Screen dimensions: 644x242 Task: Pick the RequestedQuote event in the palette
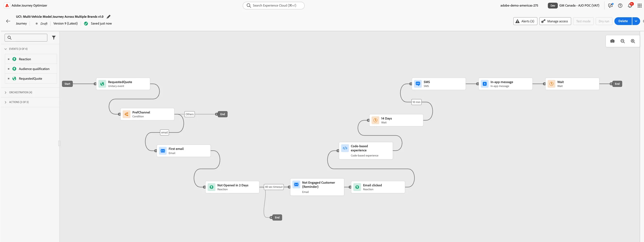(x=31, y=78)
